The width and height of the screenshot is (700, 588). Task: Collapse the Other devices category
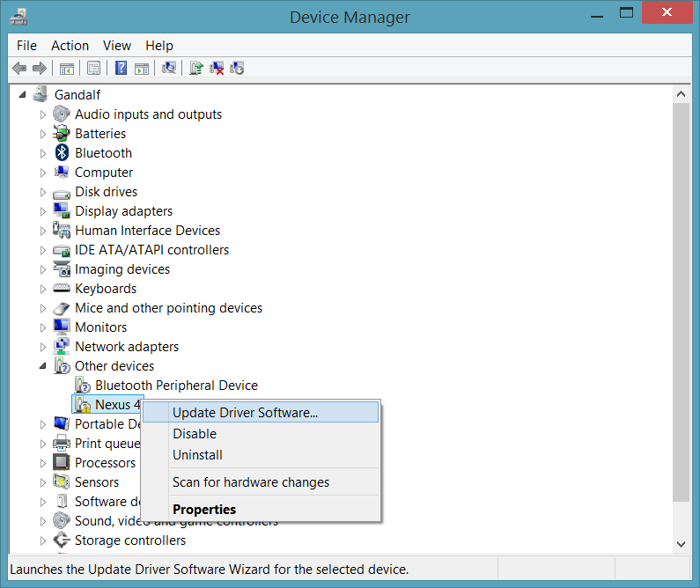[x=42, y=366]
